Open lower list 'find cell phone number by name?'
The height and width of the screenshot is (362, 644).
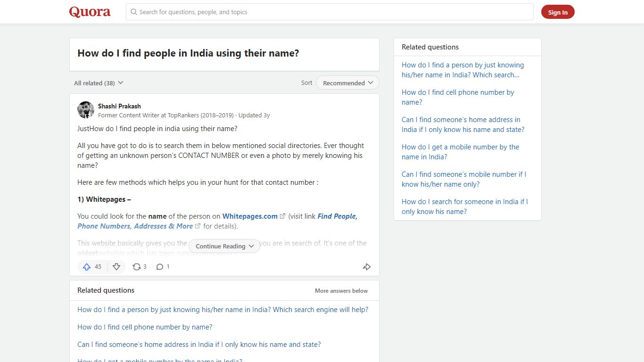pos(145,327)
